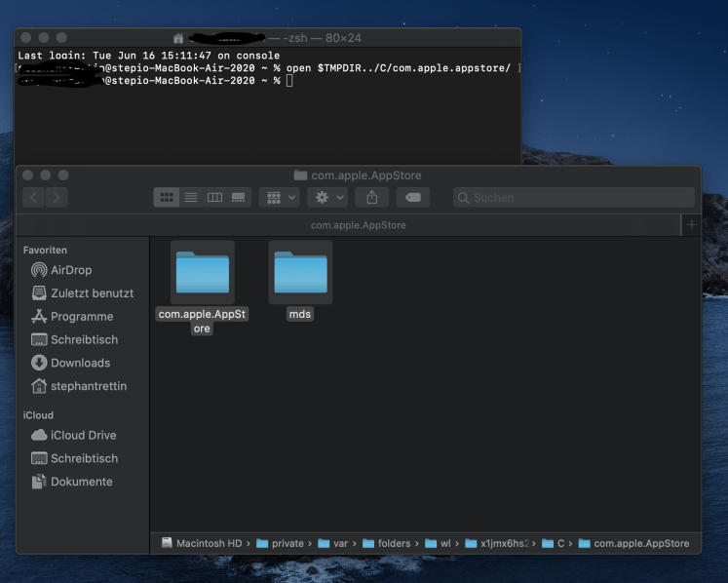Select iCloud Drive in sidebar

tap(83, 435)
